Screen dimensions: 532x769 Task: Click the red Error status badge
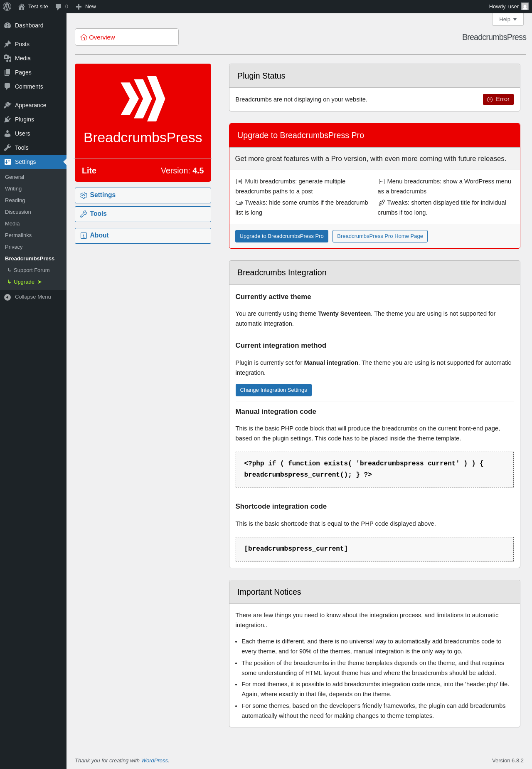point(498,99)
